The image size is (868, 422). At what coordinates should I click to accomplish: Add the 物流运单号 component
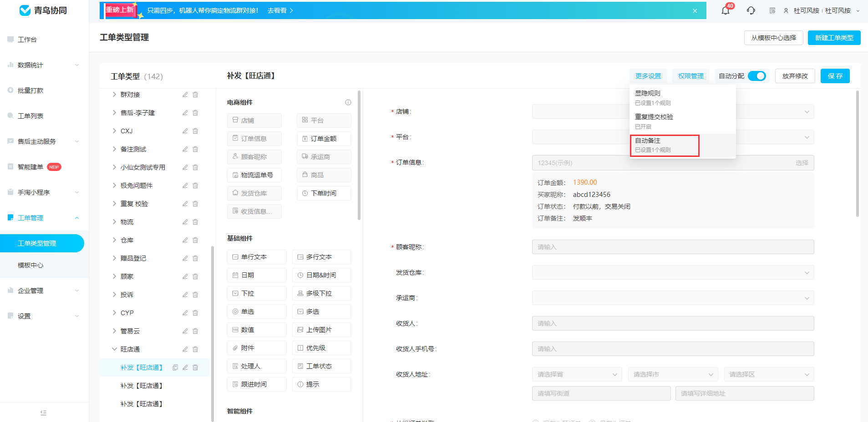(x=254, y=175)
